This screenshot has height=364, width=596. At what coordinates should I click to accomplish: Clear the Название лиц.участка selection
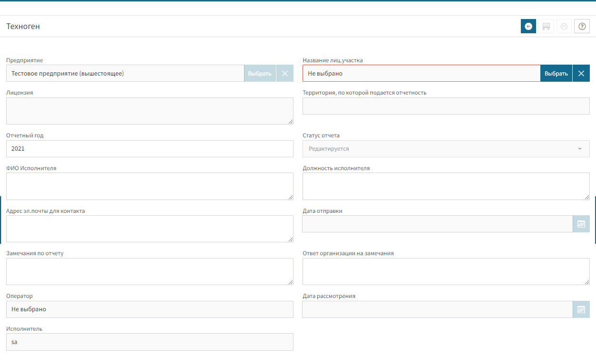(581, 73)
